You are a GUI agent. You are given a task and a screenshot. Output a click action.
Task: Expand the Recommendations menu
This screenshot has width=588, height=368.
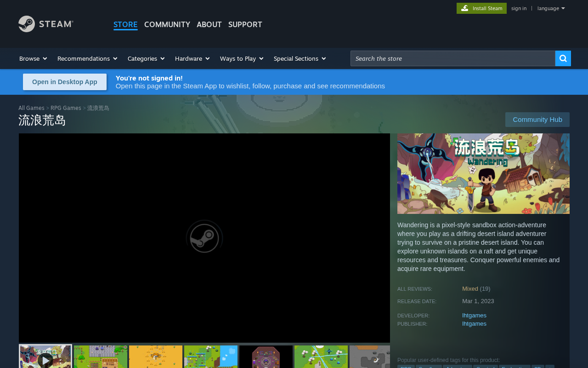click(x=87, y=58)
